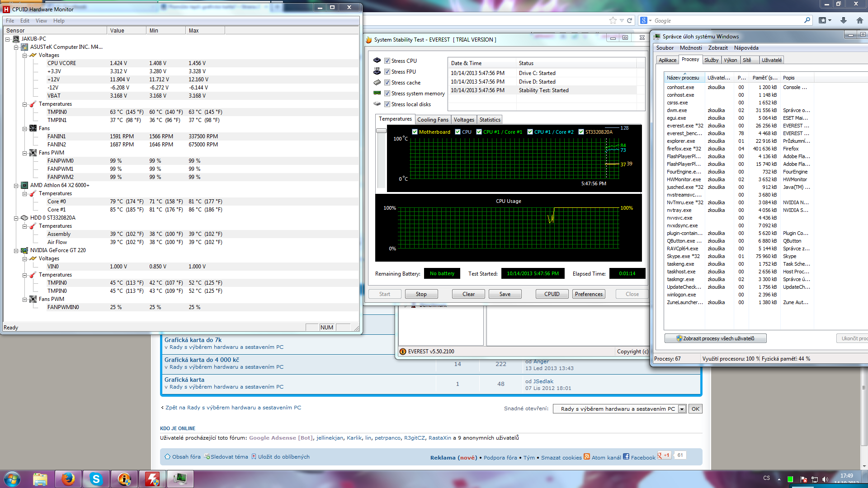Viewport: 868px width, 488px height.
Task: Click the NVIDIA GeForce GT 220 card icon
Action: [25, 250]
